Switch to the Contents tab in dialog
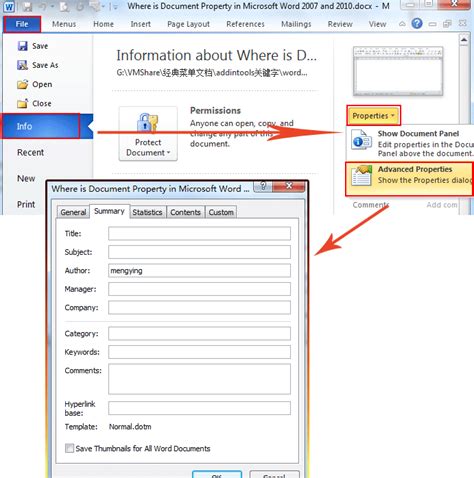This screenshot has height=478, width=474. coord(185,212)
